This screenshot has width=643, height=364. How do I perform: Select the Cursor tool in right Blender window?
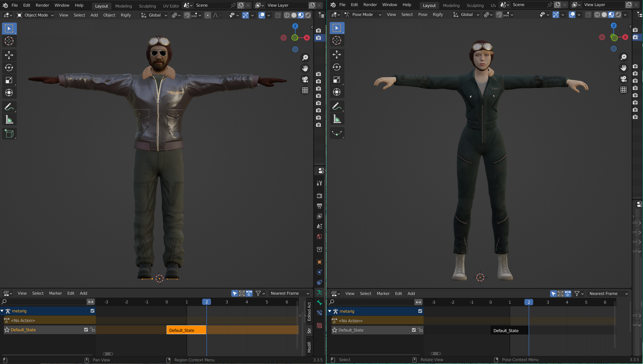tap(337, 40)
